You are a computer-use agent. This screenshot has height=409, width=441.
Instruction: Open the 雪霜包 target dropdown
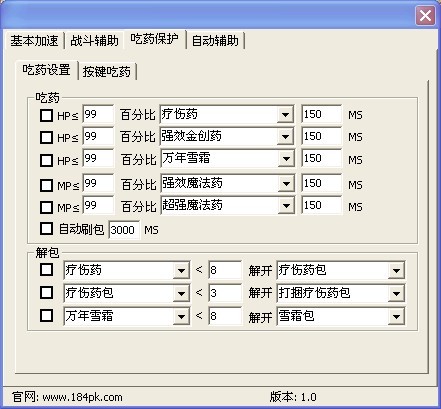(x=396, y=316)
